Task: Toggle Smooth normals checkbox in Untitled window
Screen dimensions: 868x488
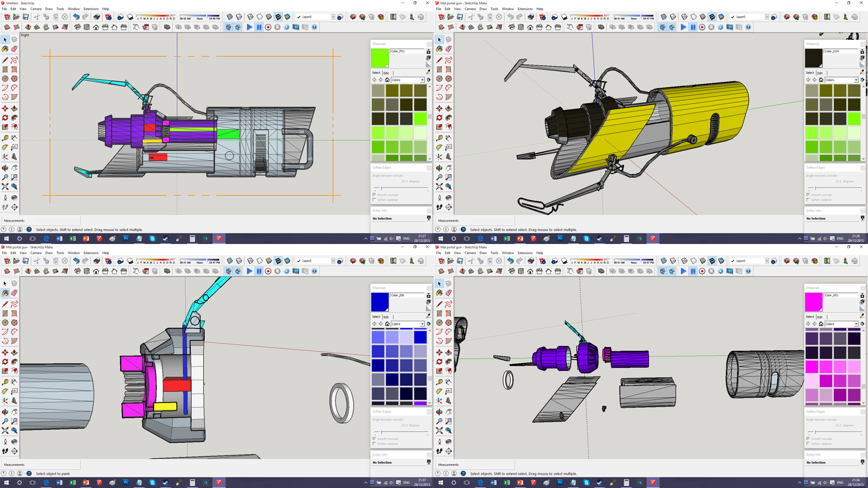Action: [374, 195]
